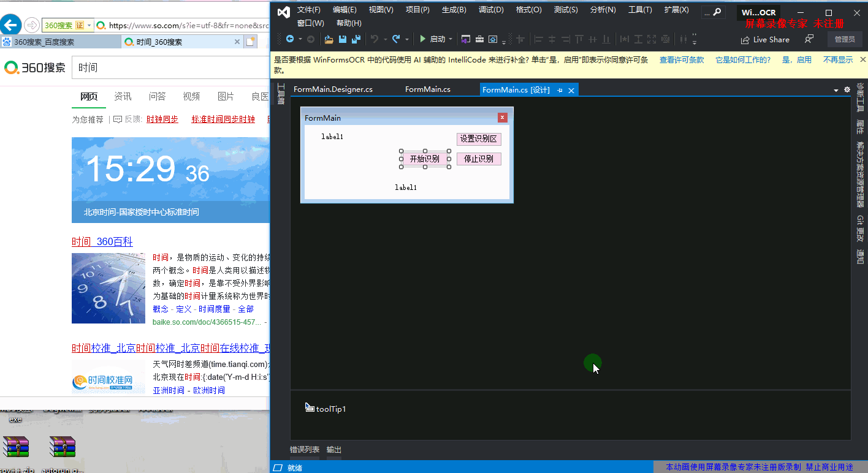Open the 工具箱 side tab
The width and height of the screenshot is (868, 473).
point(281,94)
